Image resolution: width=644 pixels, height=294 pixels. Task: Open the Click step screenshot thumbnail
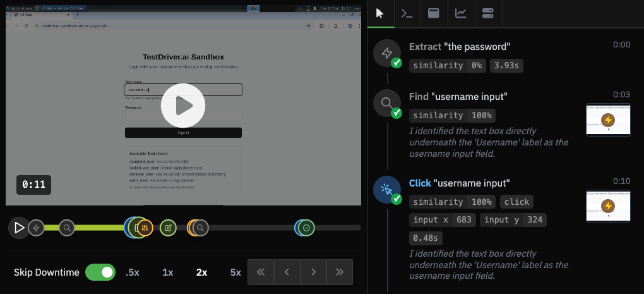click(x=608, y=206)
